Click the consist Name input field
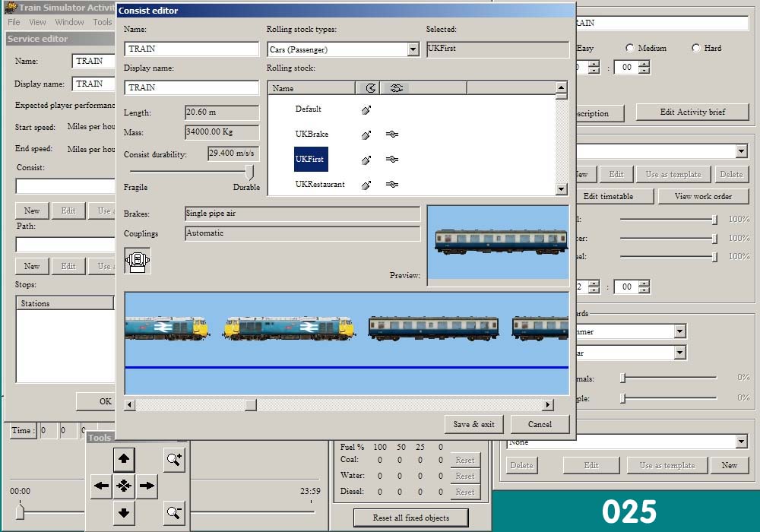Viewport: 760px width, 532px height. point(192,49)
